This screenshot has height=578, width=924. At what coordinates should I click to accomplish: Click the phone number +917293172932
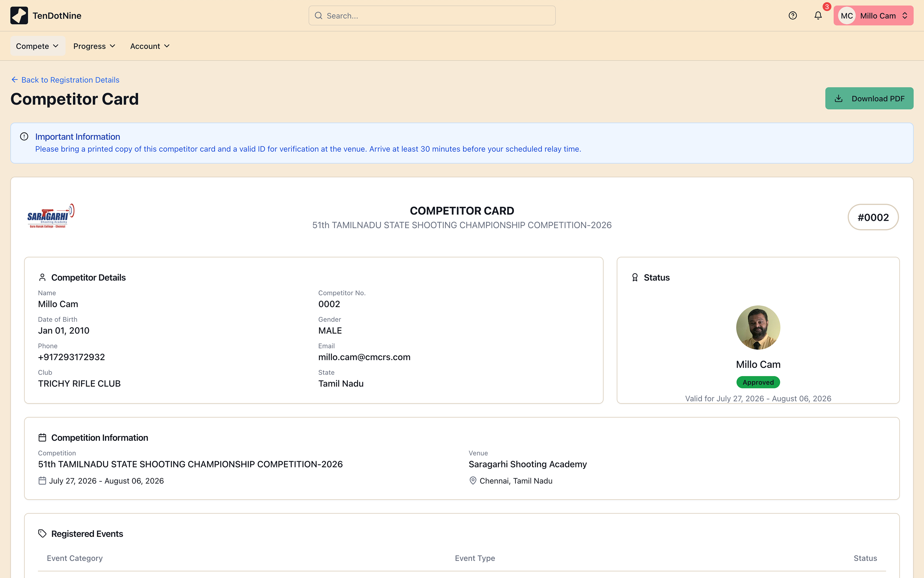pos(72,357)
